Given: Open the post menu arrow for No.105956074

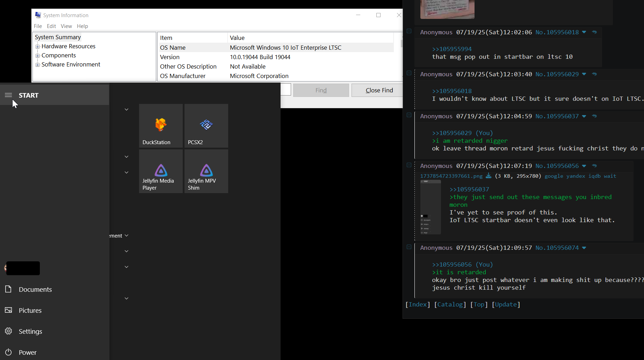Looking at the screenshot, I should (584, 248).
